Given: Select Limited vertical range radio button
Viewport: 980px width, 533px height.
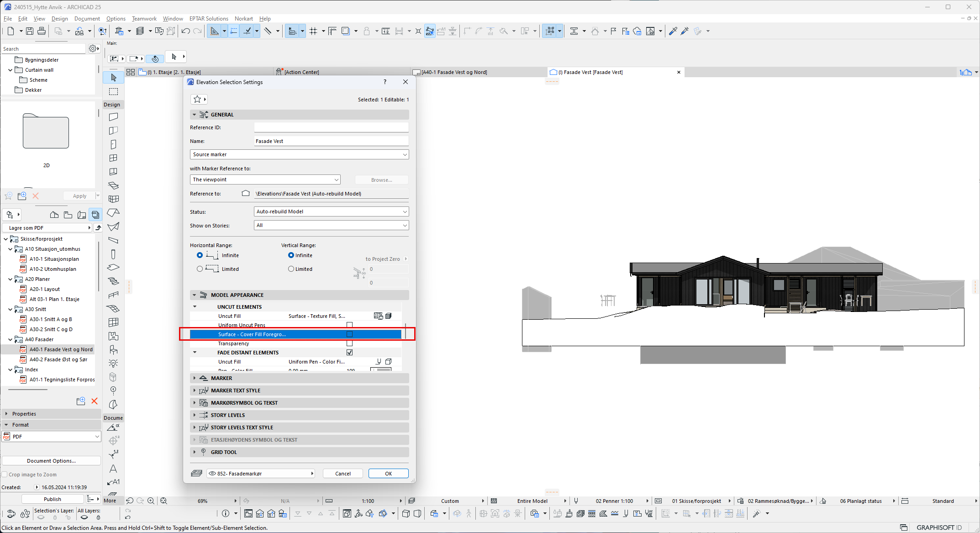Looking at the screenshot, I should click(x=291, y=269).
